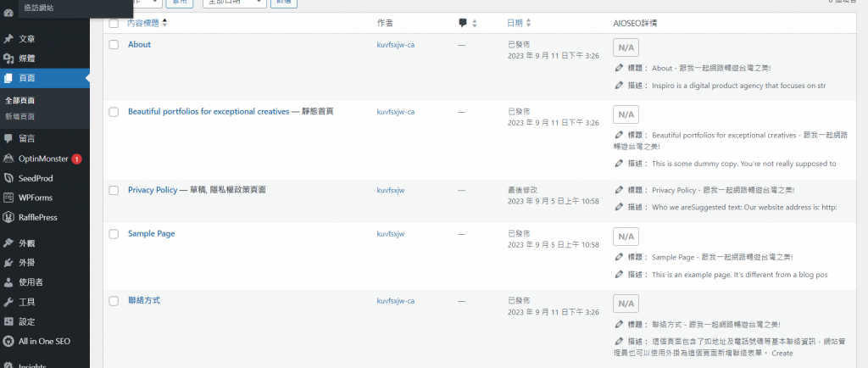Image resolution: width=868 pixels, height=368 pixels.
Task: Open OptinMonster from the sidebar
Action: (43, 159)
